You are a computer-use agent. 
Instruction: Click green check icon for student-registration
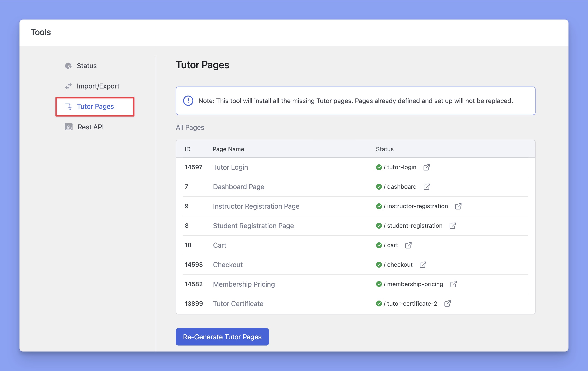(379, 226)
